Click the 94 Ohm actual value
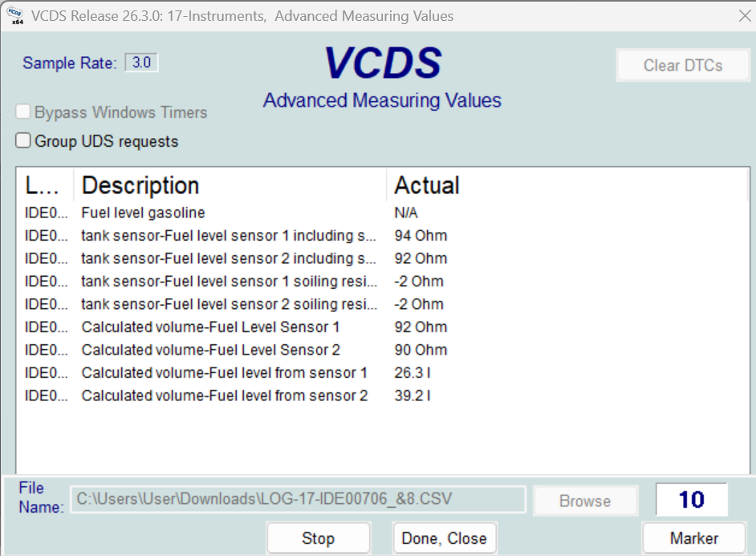 click(421, 236)
